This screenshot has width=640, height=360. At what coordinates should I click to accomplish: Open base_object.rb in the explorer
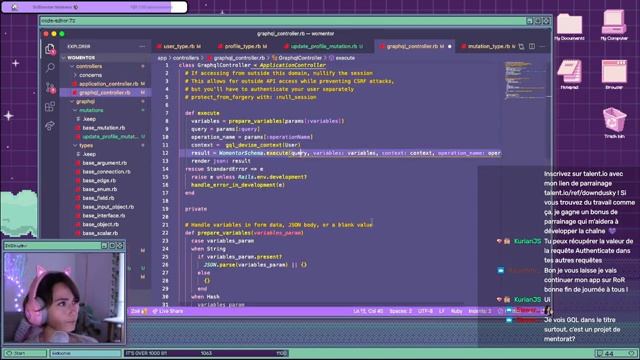coord(100,224)
